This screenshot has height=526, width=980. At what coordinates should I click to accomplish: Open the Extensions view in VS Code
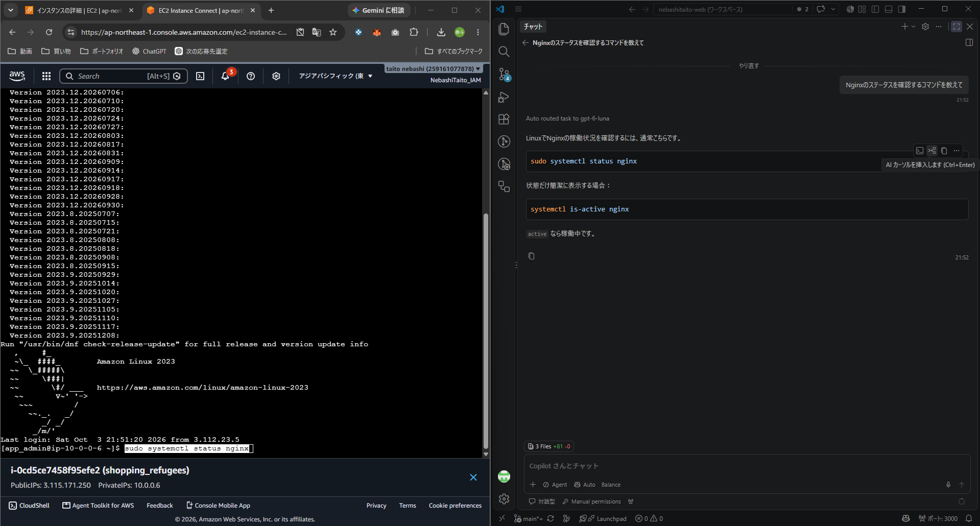504,119
